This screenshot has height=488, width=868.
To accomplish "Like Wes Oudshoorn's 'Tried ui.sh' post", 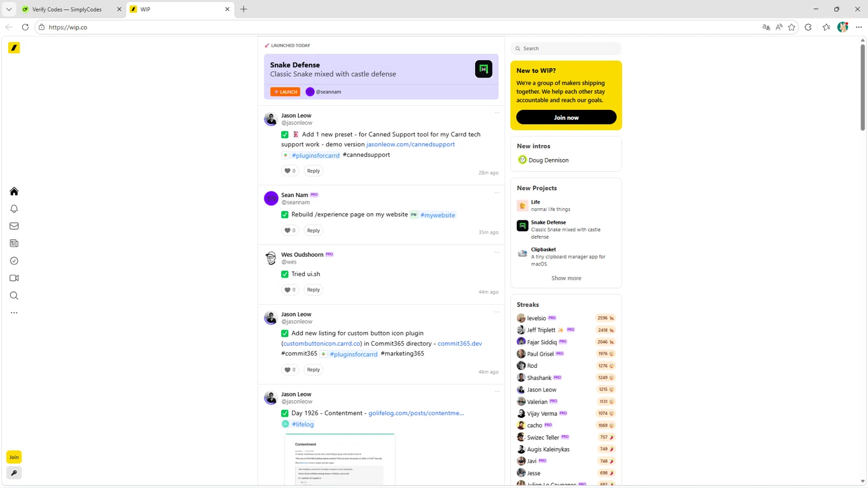I will click(x=290, y=290).
